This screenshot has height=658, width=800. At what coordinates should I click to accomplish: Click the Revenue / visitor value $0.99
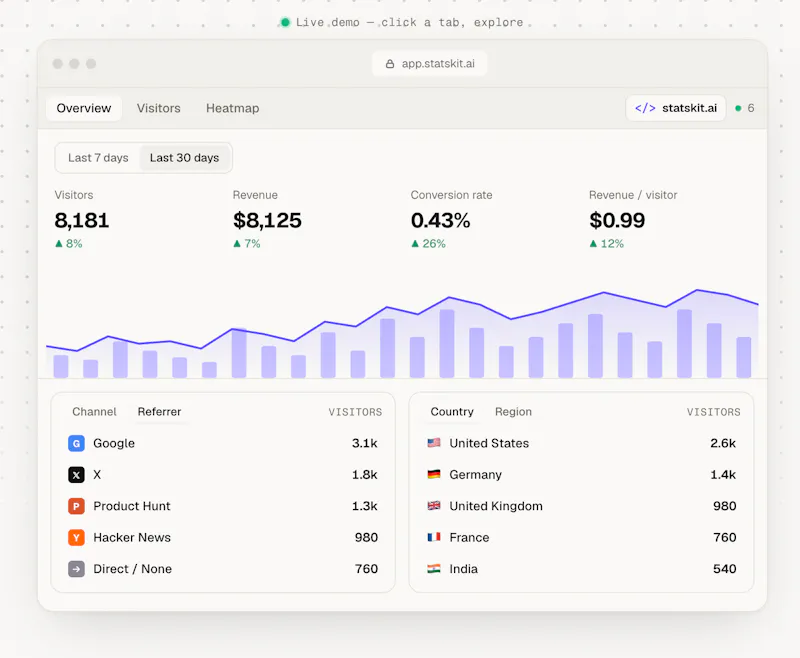[617, 221]
